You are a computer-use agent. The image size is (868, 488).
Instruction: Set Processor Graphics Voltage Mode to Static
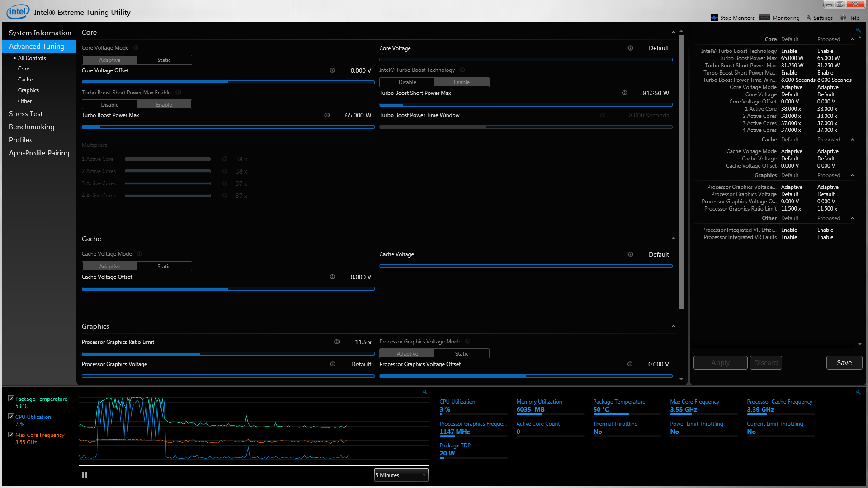[462, 354]
